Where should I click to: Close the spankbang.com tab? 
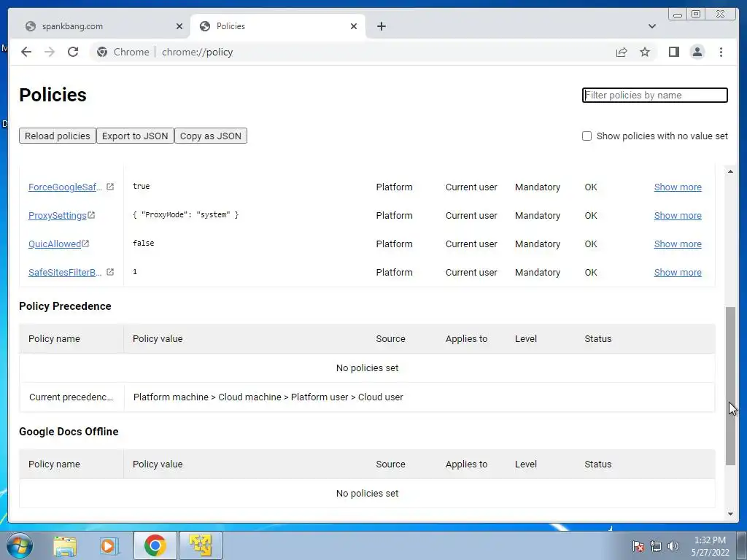pyautogui.click(x=179, y=26)
